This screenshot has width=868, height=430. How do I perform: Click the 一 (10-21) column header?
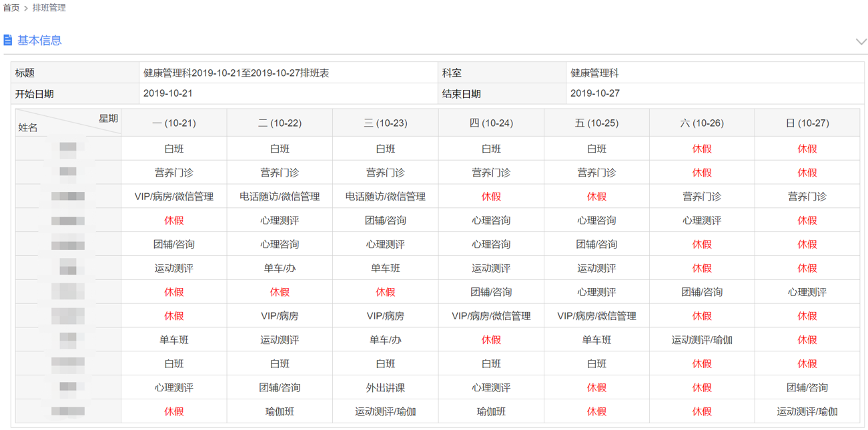[x=174, y=123]
